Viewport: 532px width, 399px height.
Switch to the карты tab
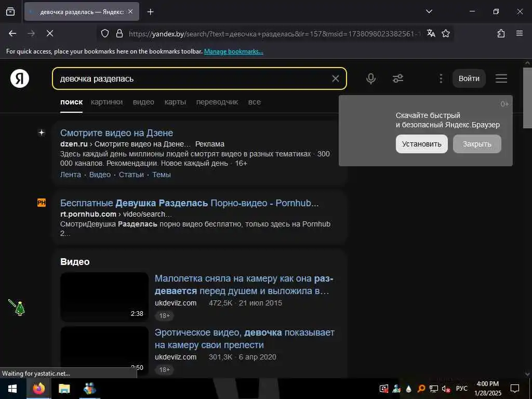tap(175, 102)
